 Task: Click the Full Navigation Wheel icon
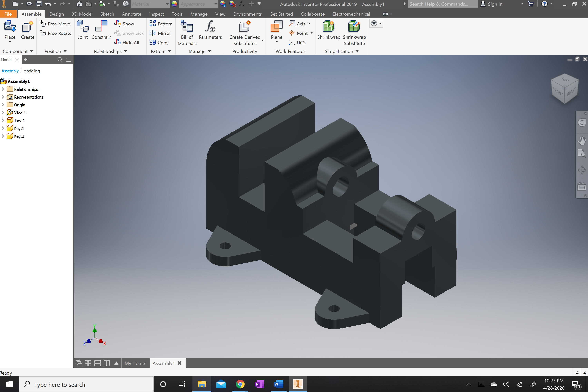click(582, 123)
